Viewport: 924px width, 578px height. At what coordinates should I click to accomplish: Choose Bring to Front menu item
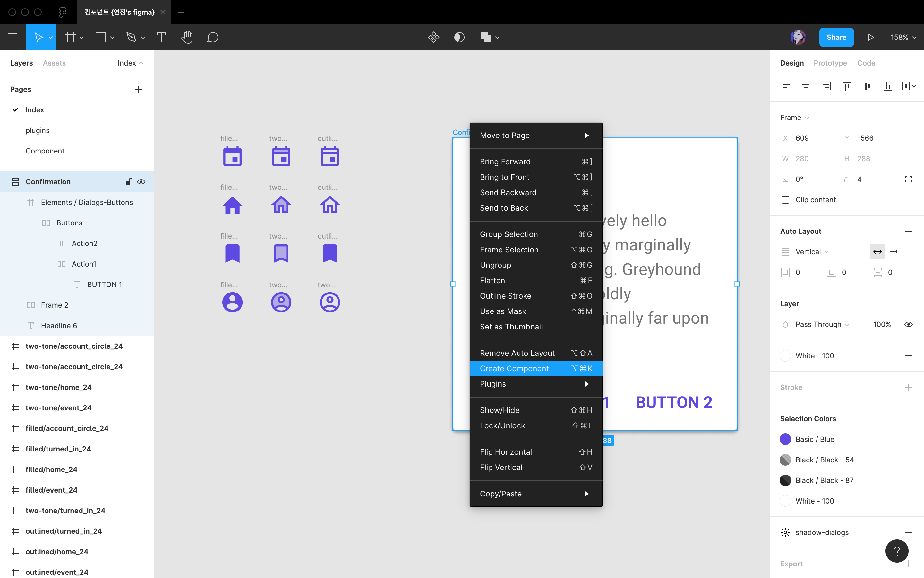[536, 177]
